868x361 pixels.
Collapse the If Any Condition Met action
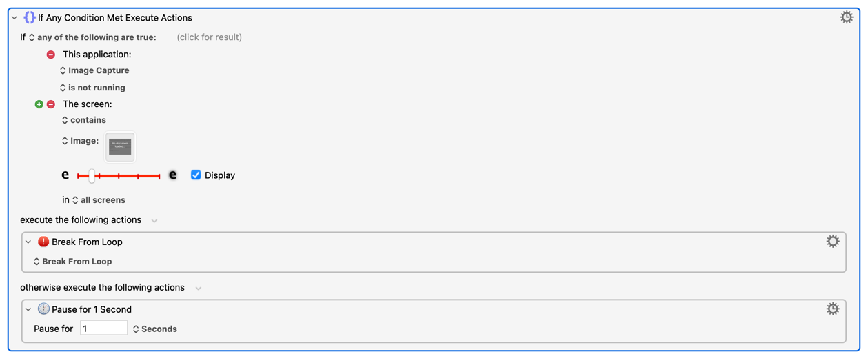[14, 18]
